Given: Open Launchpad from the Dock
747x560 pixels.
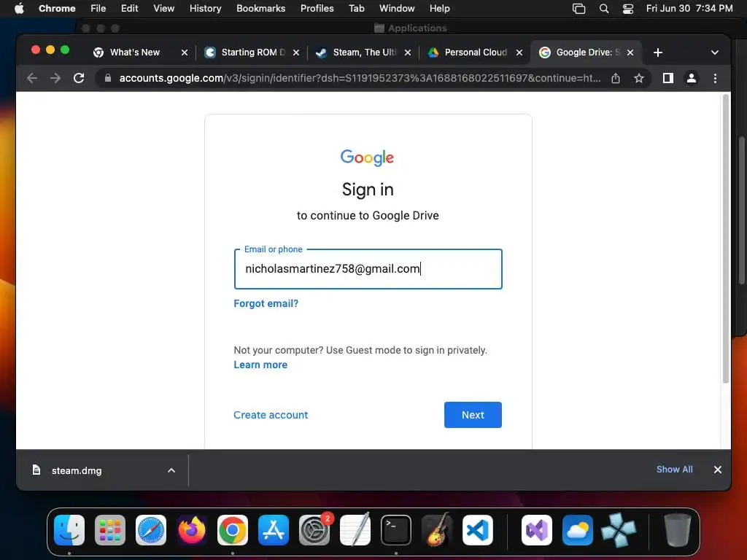Looking at the screenshot, I should [110, 530].
